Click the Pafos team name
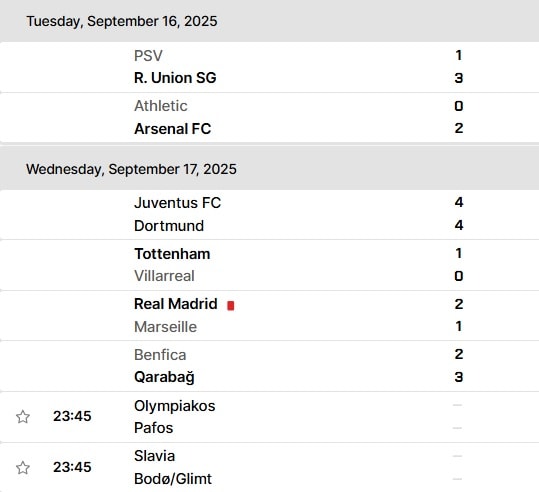The height and width of the screenshot is (492, 539). [x=153, y=428]
